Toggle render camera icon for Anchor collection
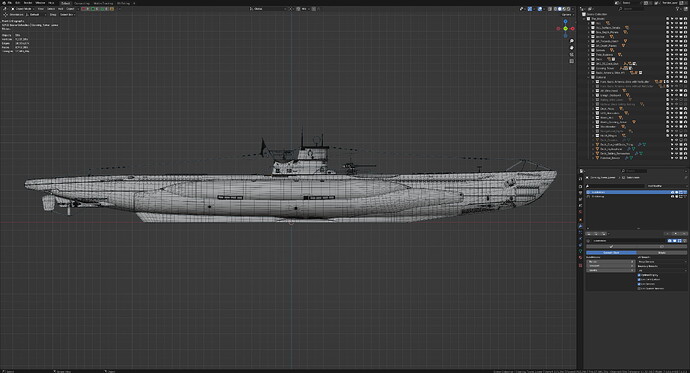The image size is (690, 373). click(686, 37)
